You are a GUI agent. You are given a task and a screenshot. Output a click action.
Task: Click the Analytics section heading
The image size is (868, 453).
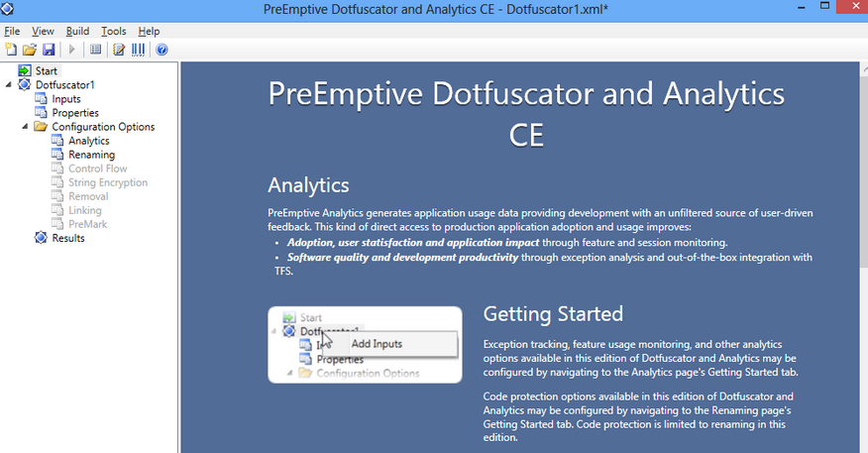click(308, 185)
